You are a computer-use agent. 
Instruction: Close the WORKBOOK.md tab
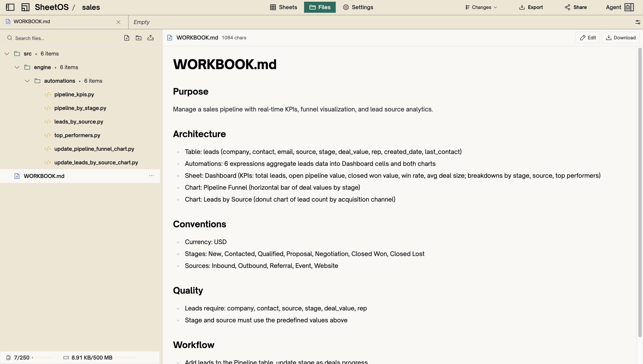(118, 22)
